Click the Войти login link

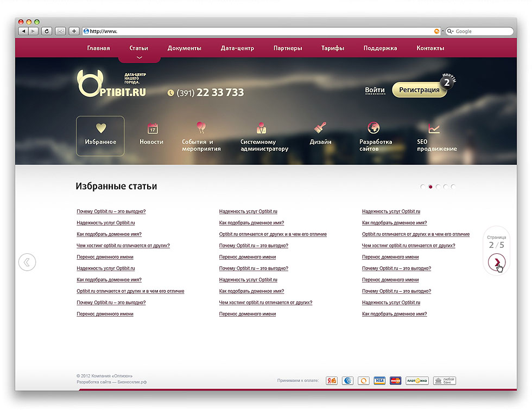click(x=375, y=90)
